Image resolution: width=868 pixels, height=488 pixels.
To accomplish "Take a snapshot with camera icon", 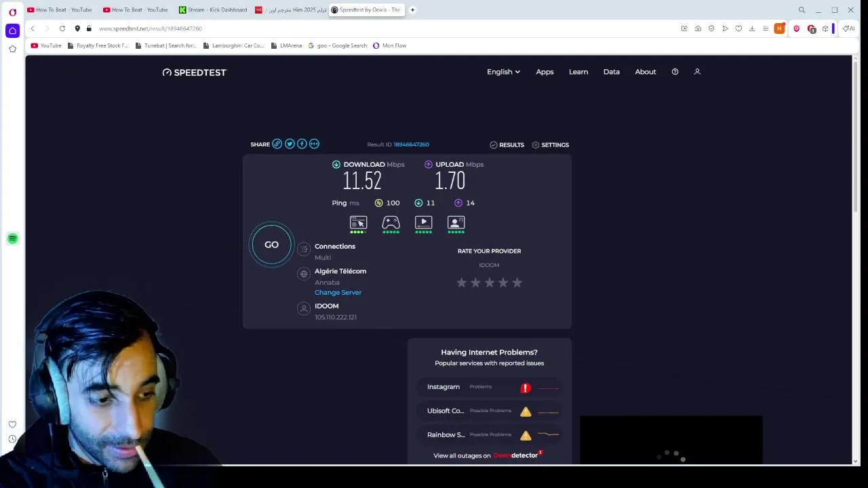I will [698, 28].
